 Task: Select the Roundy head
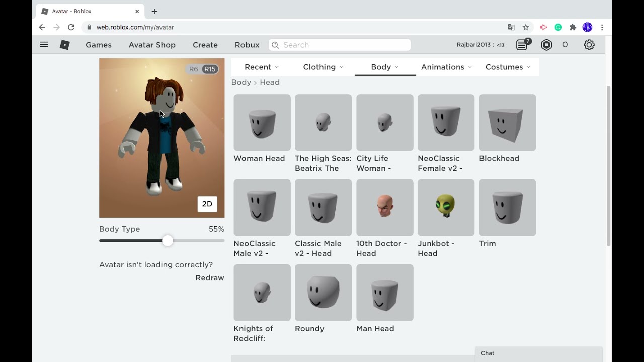pos(324,293)
